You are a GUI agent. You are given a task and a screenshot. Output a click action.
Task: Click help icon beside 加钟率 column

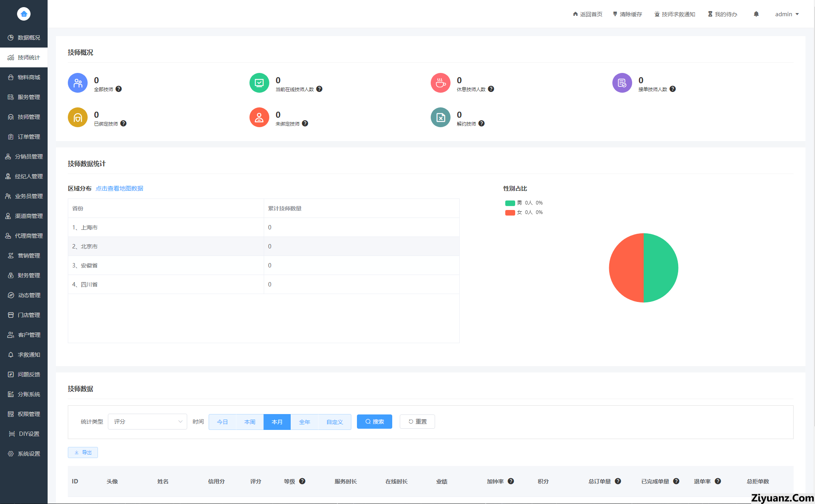(x=511, y=481)
